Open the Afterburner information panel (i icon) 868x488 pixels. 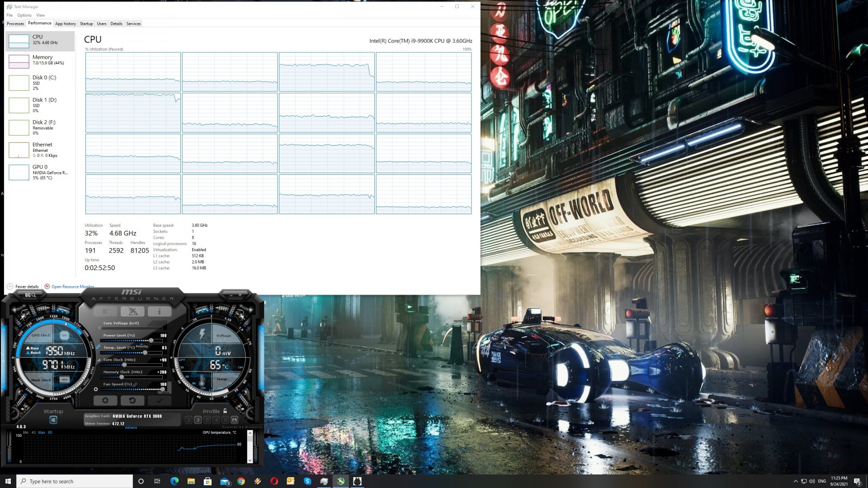(x=160, y=311)
